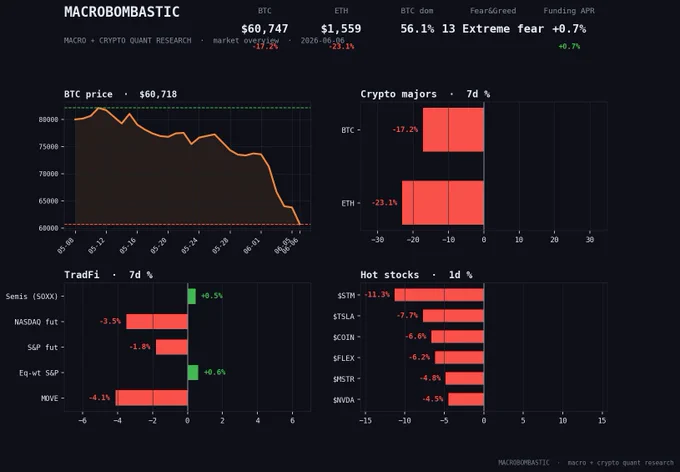Click the red $STM bar
680x472 pixels.
tap(439, 295)
